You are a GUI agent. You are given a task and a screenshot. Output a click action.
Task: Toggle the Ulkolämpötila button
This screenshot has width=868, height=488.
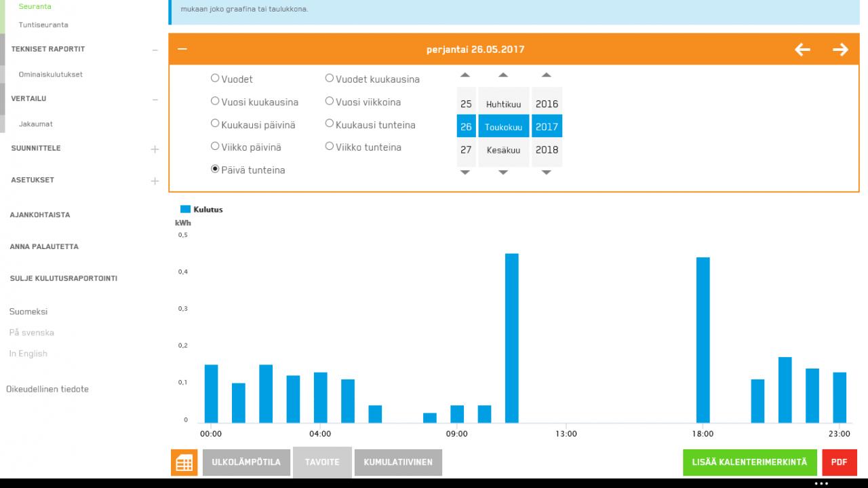(x=246, y=462)
